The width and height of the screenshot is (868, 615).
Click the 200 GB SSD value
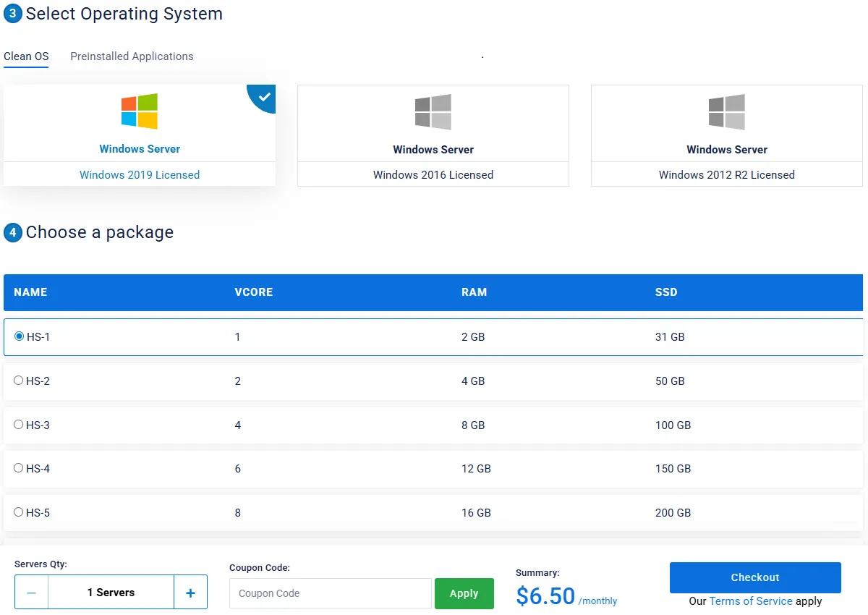[x=673, y=513]
